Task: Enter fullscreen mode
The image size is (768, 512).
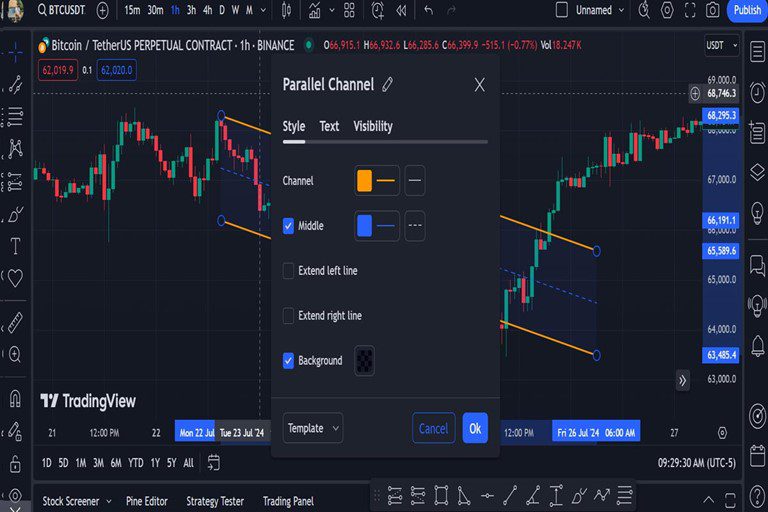Action: (690, 10)
